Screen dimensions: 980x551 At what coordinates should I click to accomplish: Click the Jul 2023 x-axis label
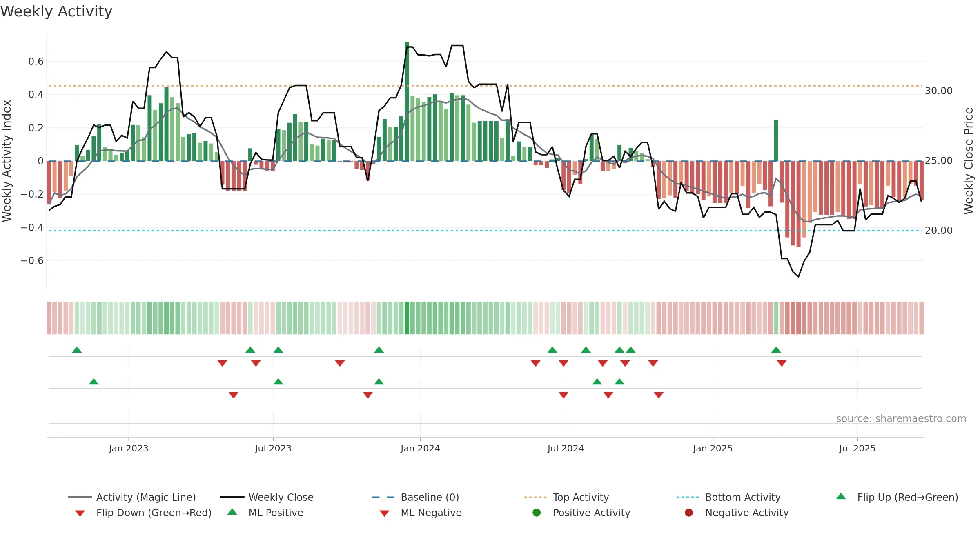(273, 449)
